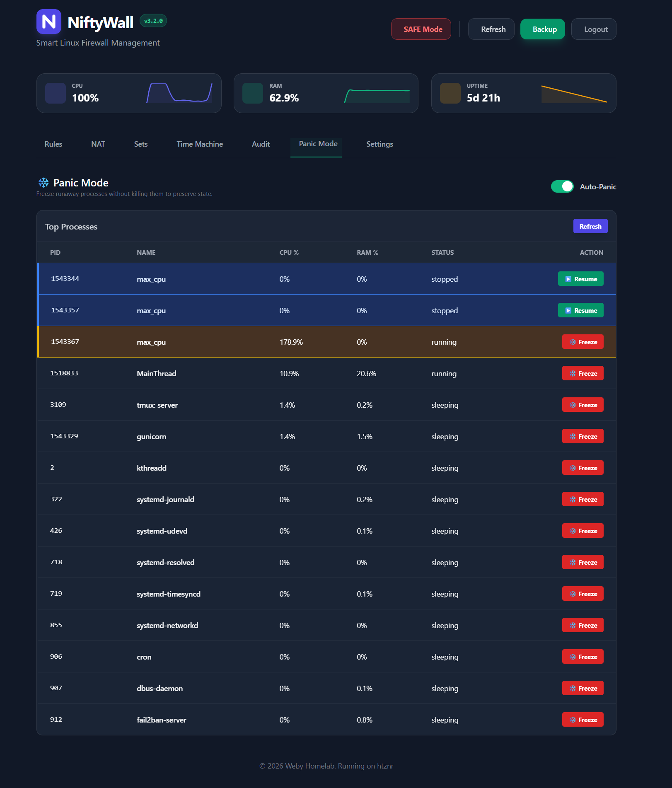Click the RAM stat card icon
Image resolution: width=672 pixels, height=788 pixels.
click(x=253, y=93)
